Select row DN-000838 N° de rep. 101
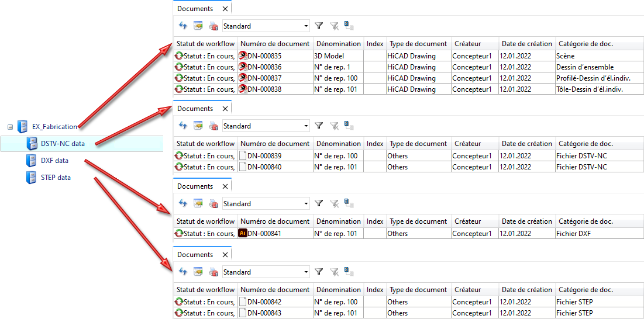The height and width of the screenshot is (319, 644). [x=408, y=89]
